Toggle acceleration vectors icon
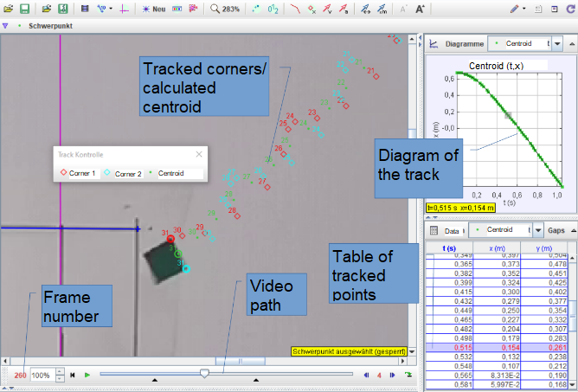This screenshot has width=578, height=392. tap(344, 9)
